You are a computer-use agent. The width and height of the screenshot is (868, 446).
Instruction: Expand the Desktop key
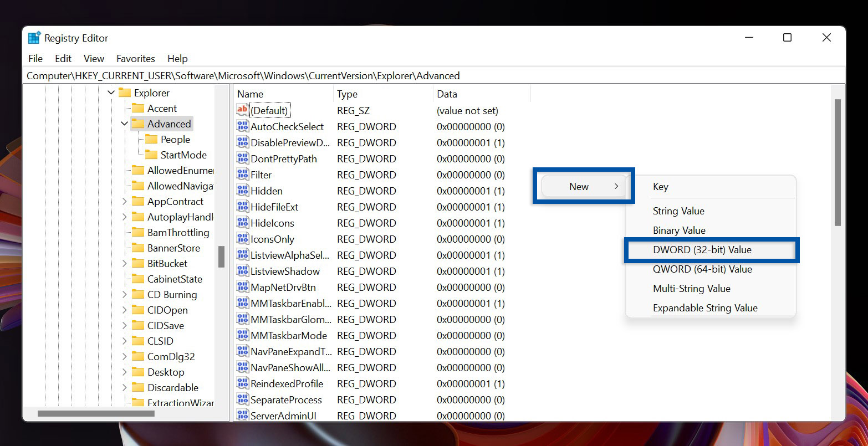point(124,372)
